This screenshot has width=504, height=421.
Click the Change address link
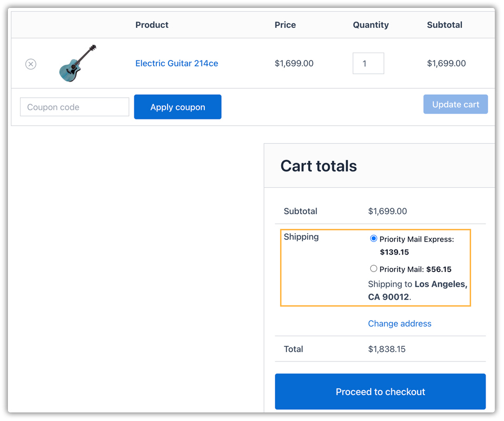[x=399, y=323]
